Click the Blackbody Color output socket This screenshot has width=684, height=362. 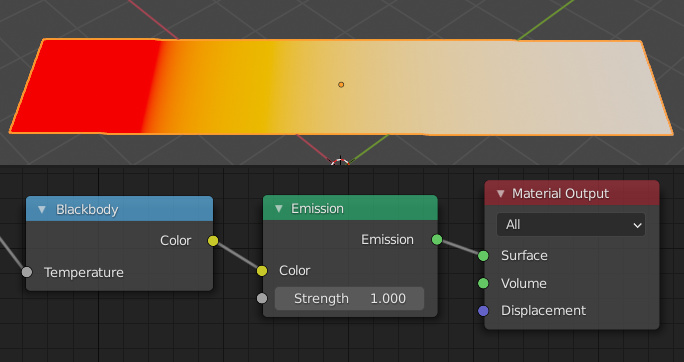(x=213, y=241)
